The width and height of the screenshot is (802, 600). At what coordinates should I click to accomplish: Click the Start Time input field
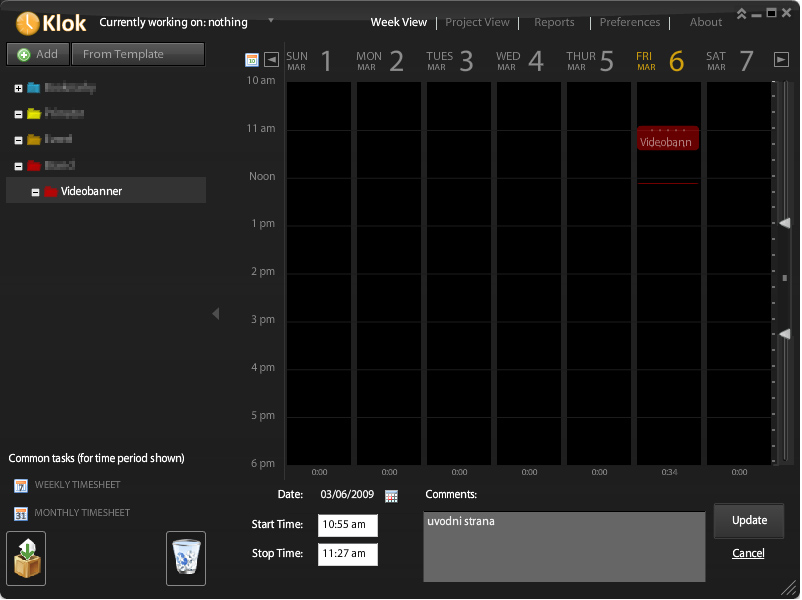(348, 525)
